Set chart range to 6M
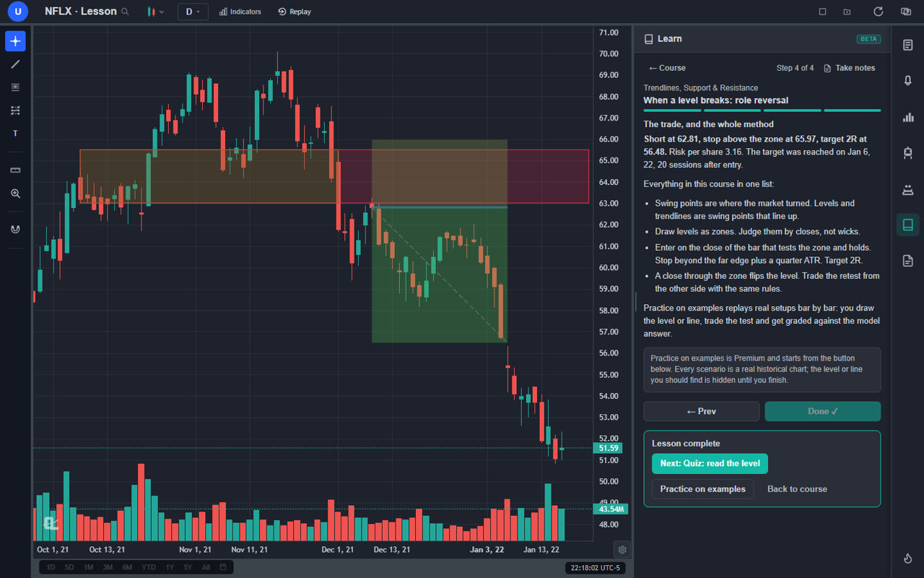This screenshot has width=924, height=578. tap(127, 567)
